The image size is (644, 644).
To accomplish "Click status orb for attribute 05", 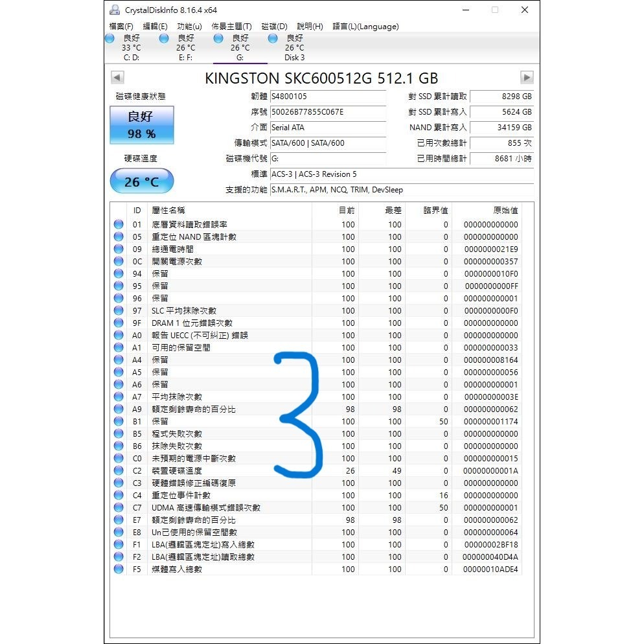I will pos(119,236).
